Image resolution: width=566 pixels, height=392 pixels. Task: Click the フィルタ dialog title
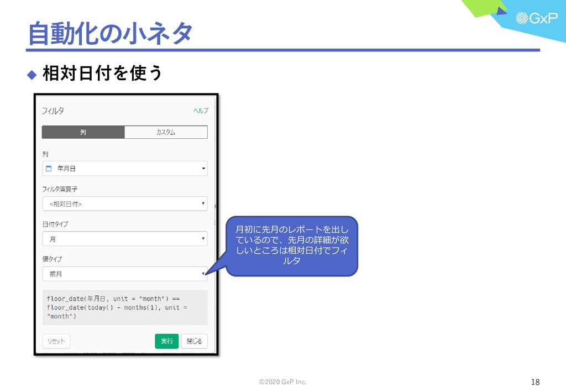pos(53,111)
